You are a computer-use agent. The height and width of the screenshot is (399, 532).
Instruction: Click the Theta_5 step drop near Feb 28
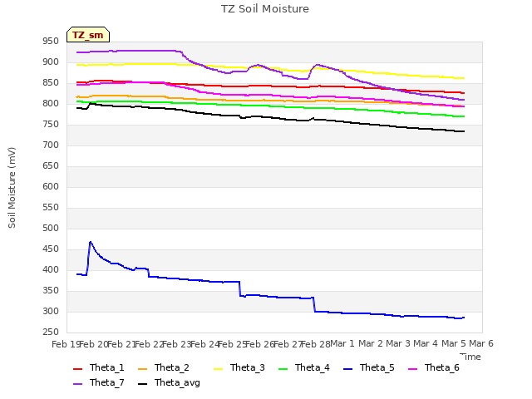point(314,304)
